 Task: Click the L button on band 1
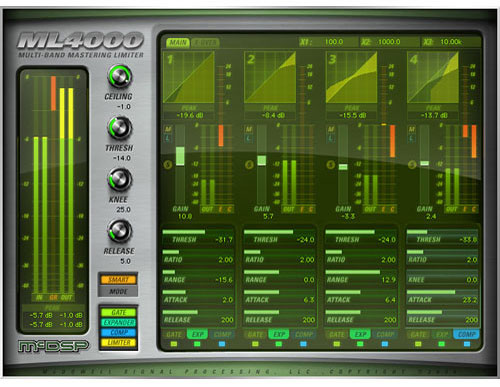168,138
